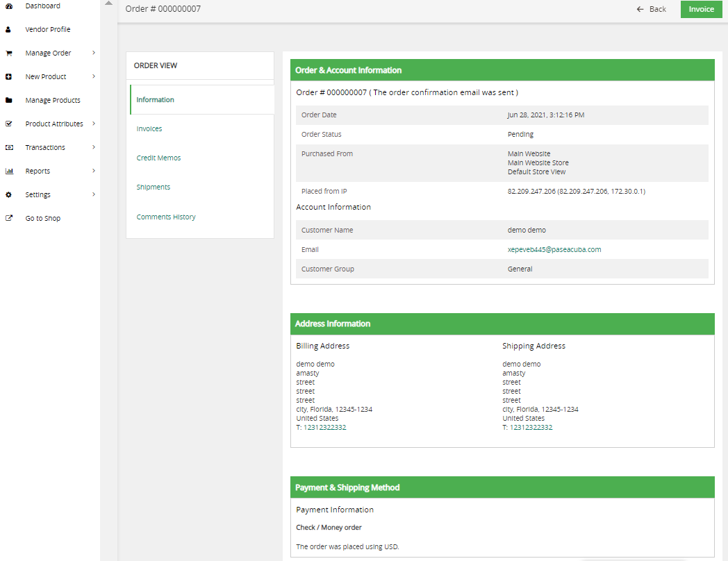The height and width of the screenshot is (561, 728).
Task: Click the Transactions money icon
Action: coord(9,148)
